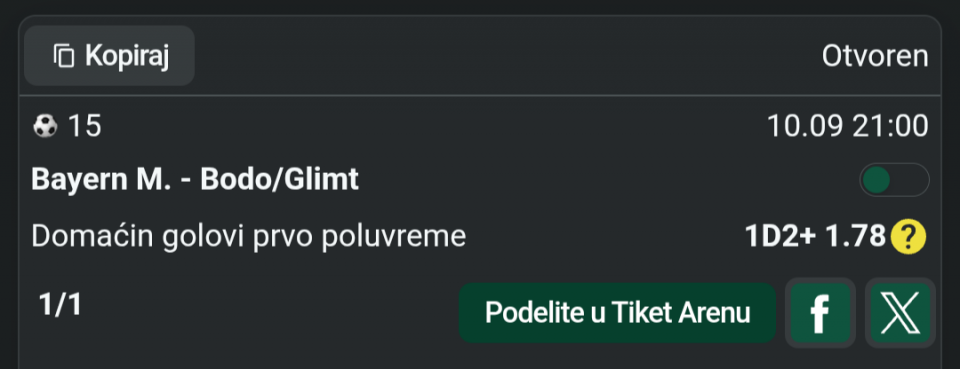Click the copy icon beside Kopiraj
This screenshot has width=960, height=369.
tap(64, 56)
